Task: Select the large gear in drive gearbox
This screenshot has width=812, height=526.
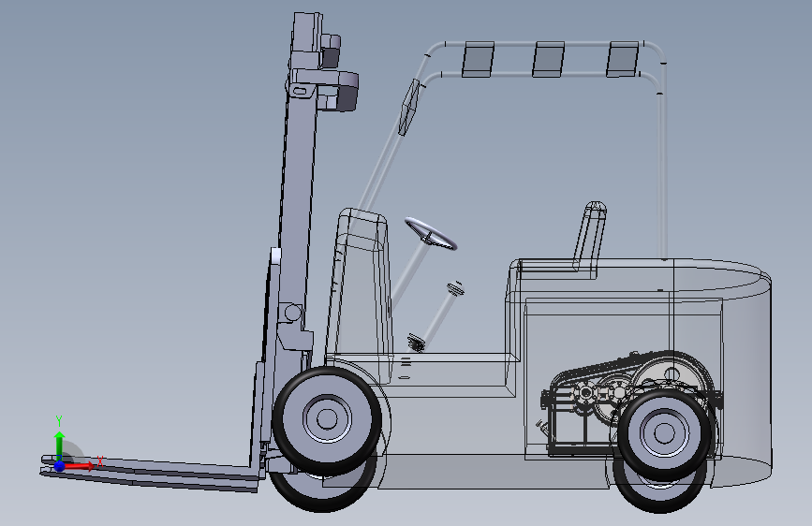Action: pos(673,375)
